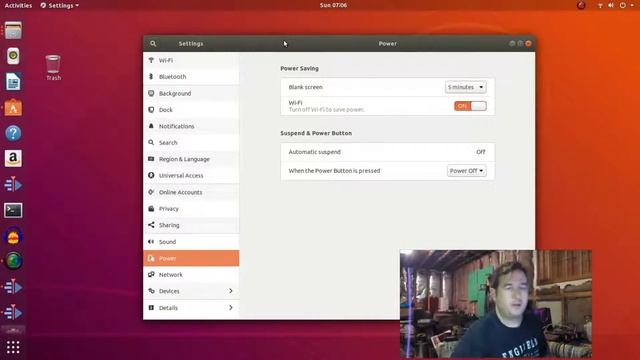The height and width of the screenshot is (360, 640).
Task: Select Privacy in the sidebar
Action: coord(191,209)
